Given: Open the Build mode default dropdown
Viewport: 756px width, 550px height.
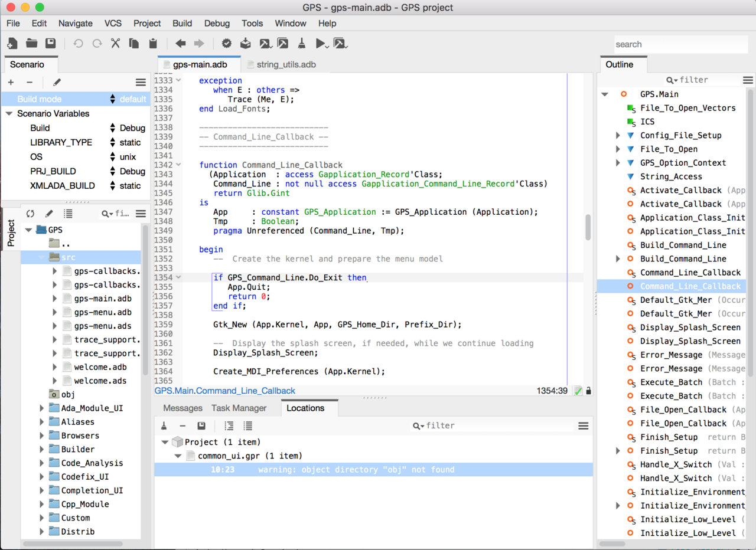Looking at the screenshot, I should point(128,99).
